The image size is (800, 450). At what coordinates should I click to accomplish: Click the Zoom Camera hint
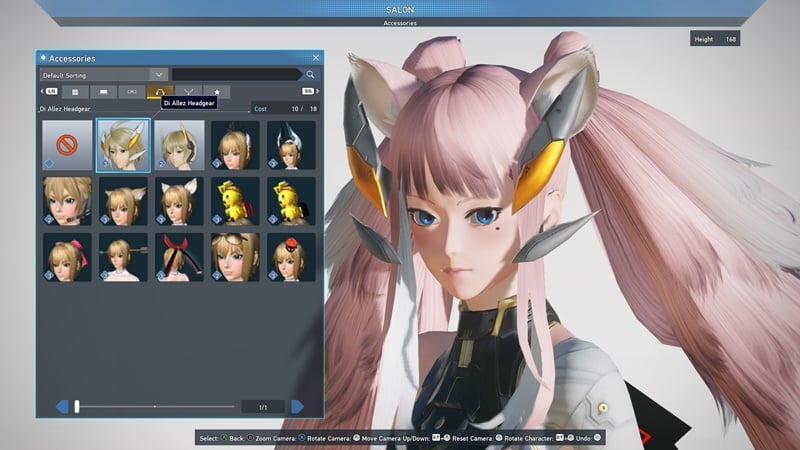(281, 438)
